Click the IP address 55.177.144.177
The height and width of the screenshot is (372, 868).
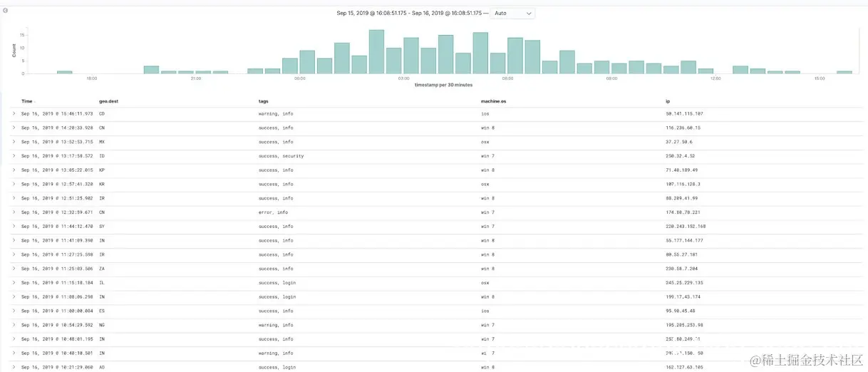tap(684, 240)
